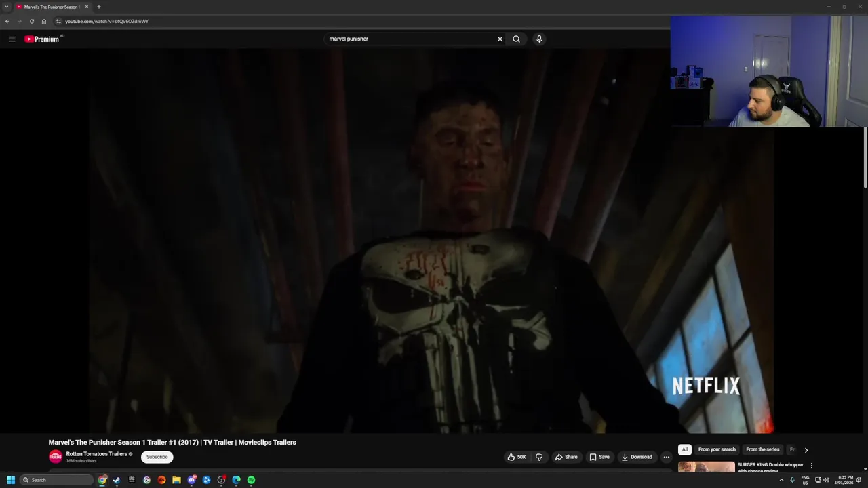The width and height of the screenshot is (868, 488).
Task: Go forward in browser
Action: (19, 21)
